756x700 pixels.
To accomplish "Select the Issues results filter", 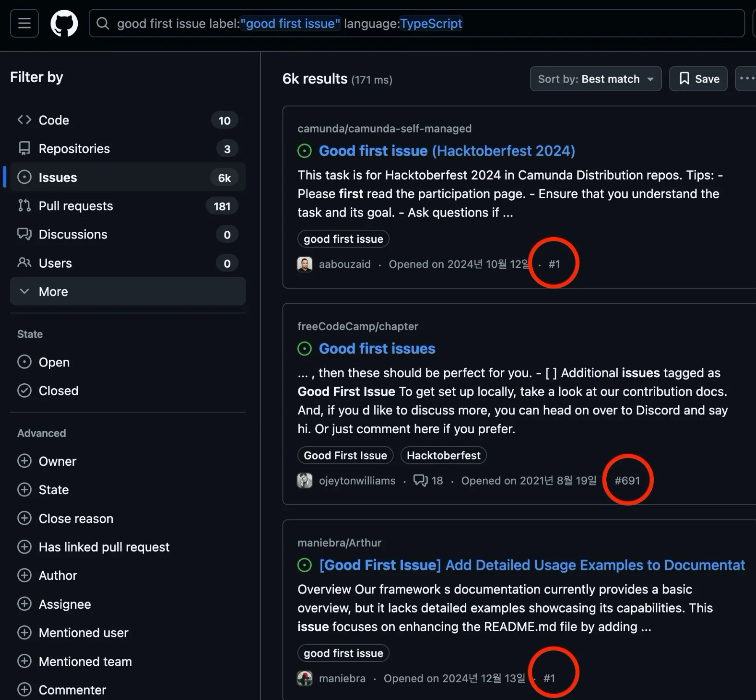I will (128, 177).
